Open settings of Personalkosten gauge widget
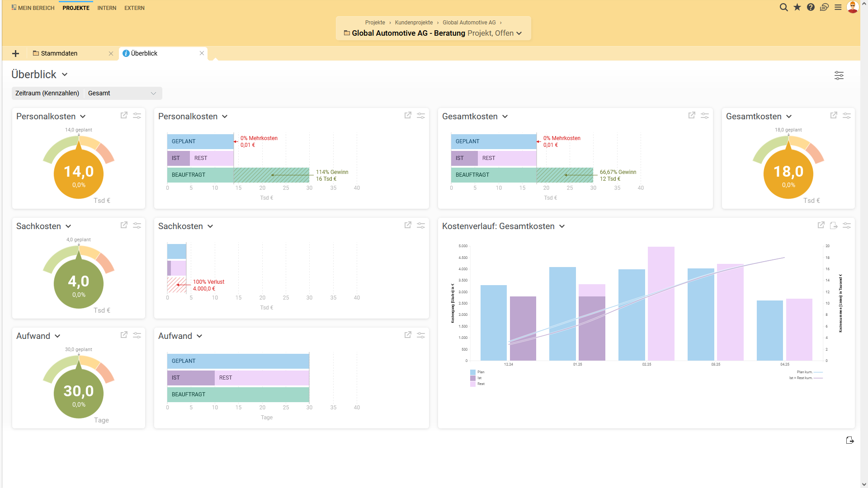The height and width of the screenshot is (488, 868). [x=137, y=116]
